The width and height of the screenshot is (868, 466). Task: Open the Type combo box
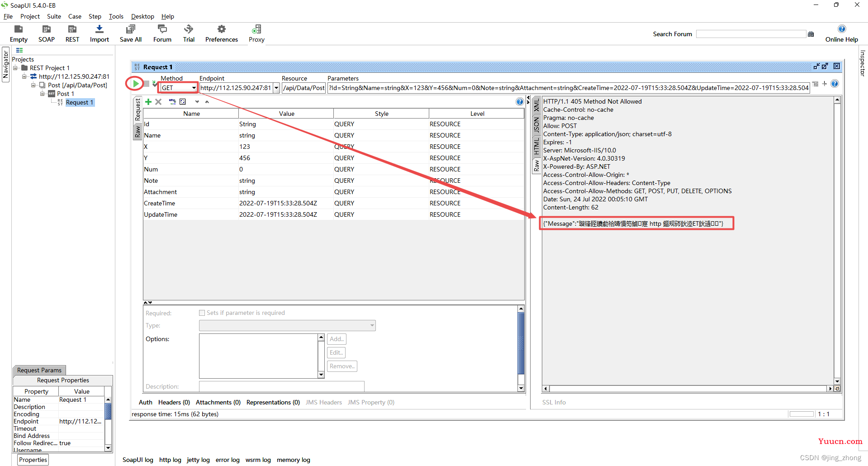pos(287,325)
